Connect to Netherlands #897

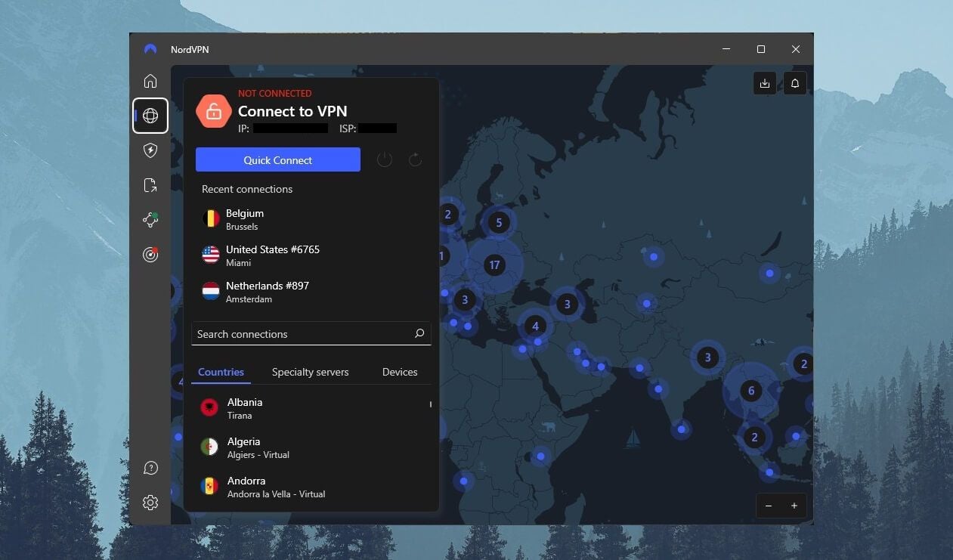(x=311, y=292)
